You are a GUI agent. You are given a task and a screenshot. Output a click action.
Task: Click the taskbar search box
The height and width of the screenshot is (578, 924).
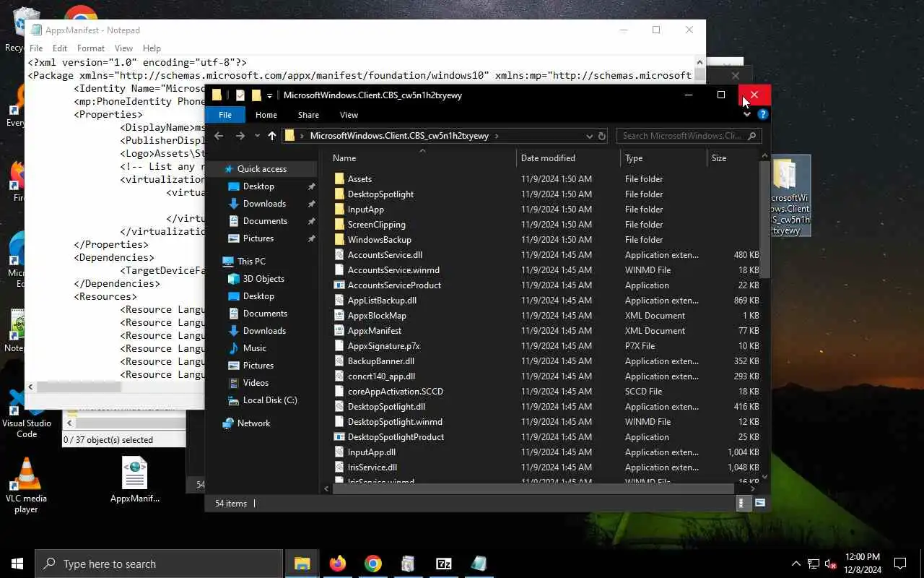coord(159,564)
